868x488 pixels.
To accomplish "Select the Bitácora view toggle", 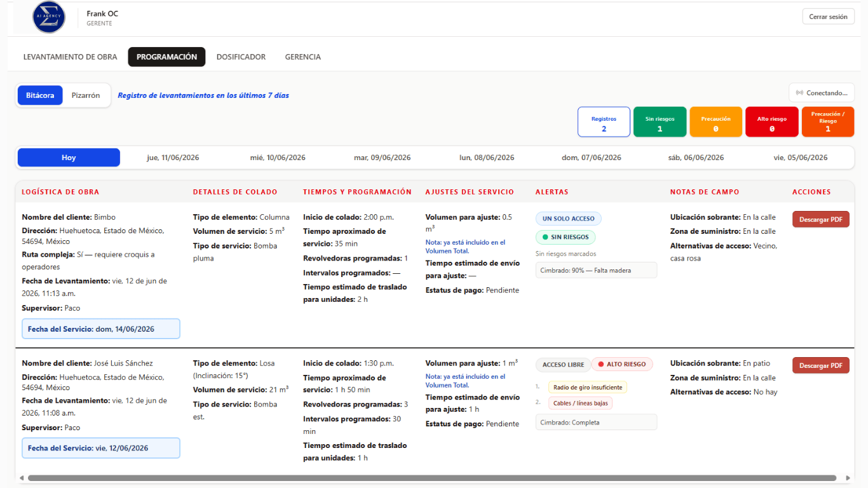I will 40,95.
